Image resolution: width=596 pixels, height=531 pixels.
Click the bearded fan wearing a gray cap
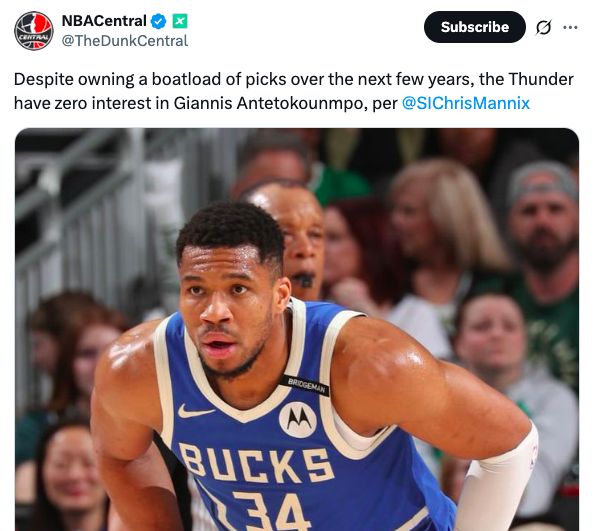[x=544, y=217]
